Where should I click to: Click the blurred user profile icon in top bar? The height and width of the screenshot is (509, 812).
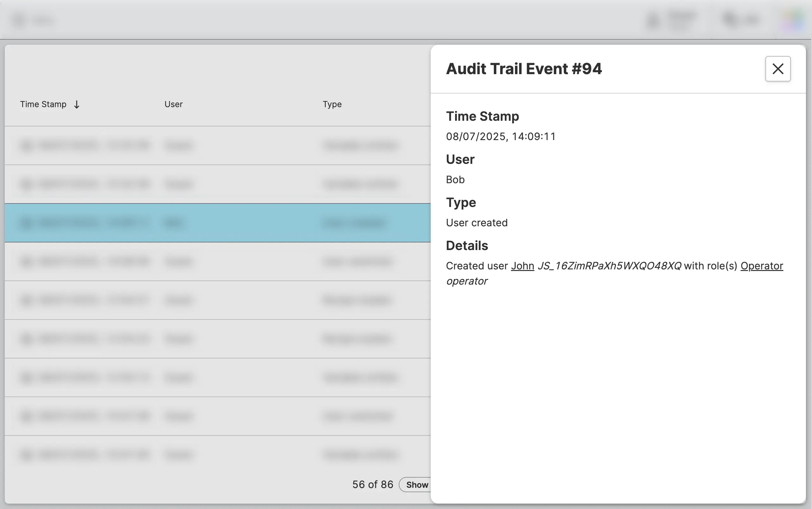653,20
